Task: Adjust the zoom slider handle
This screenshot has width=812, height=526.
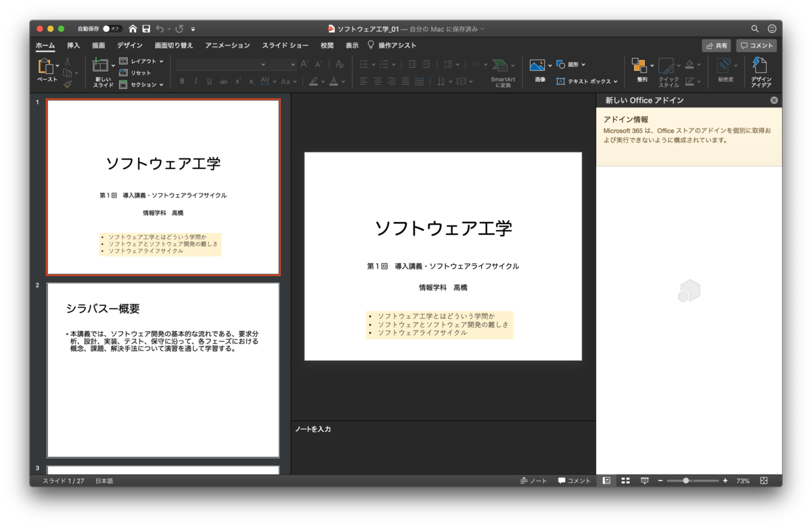Action: coord(686,481)
